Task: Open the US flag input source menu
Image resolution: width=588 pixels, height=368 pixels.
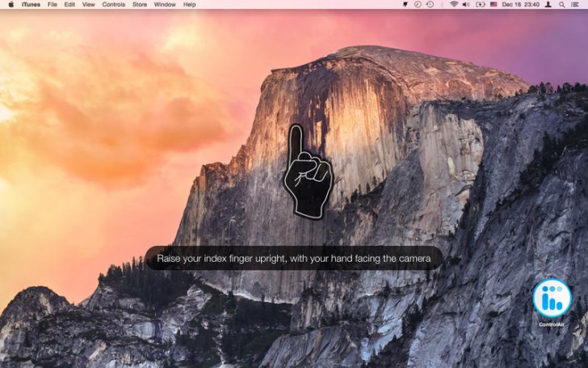Action: (493, 5)
